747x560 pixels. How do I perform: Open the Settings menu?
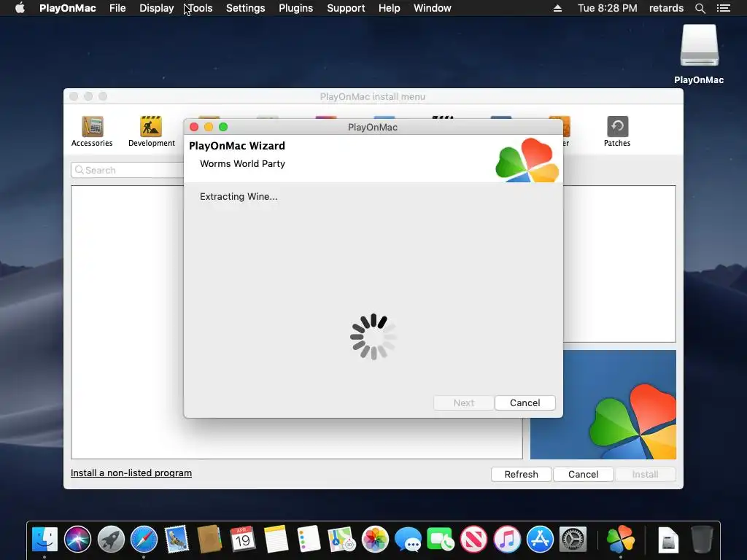click(x=245, y=8)
